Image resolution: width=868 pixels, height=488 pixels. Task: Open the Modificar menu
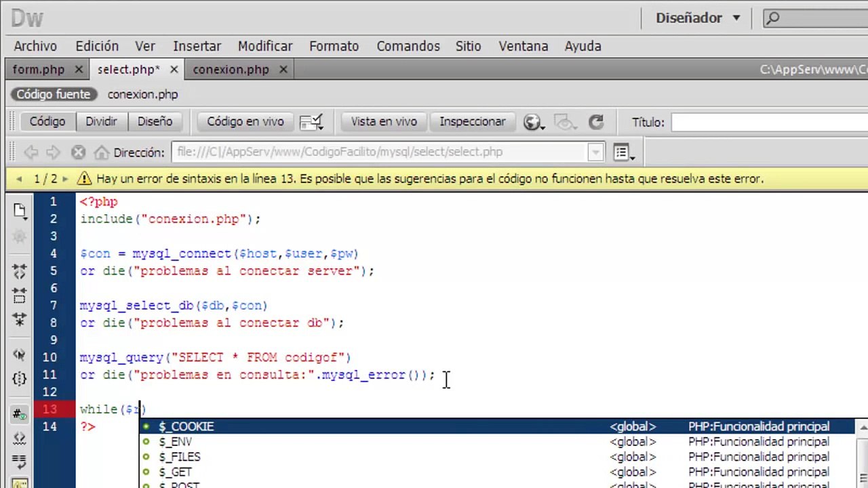pos(265,46)
